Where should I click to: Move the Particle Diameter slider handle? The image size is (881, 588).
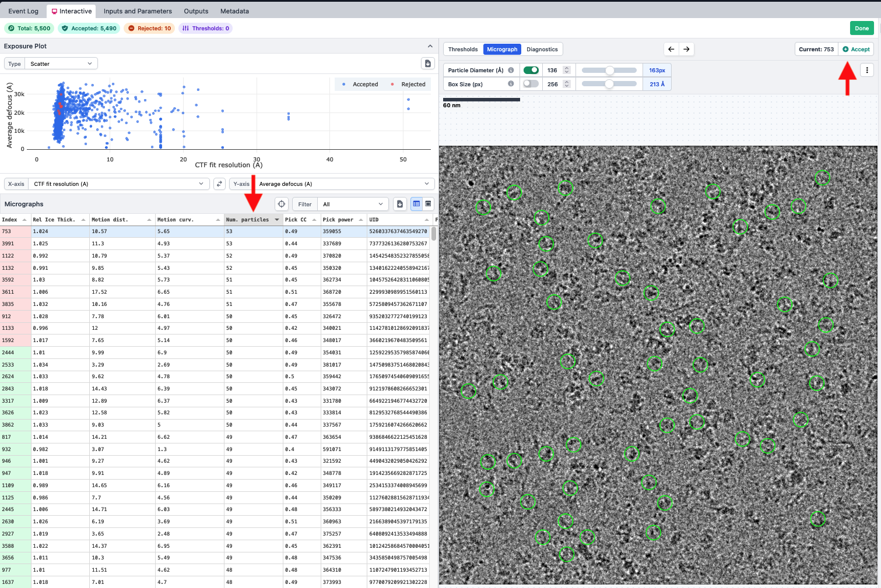609,70
